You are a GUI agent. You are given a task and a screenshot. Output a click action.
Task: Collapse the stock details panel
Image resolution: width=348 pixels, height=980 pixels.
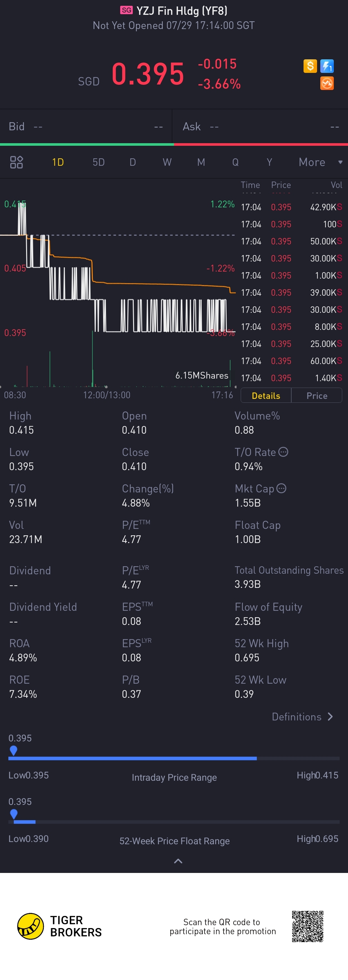coord(178,861)
